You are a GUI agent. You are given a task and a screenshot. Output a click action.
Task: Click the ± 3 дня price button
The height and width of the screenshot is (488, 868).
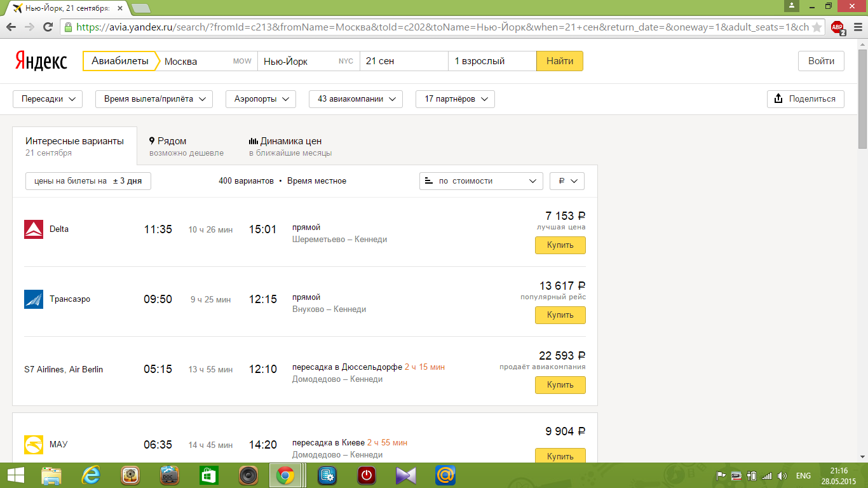[x=88, y=181]
